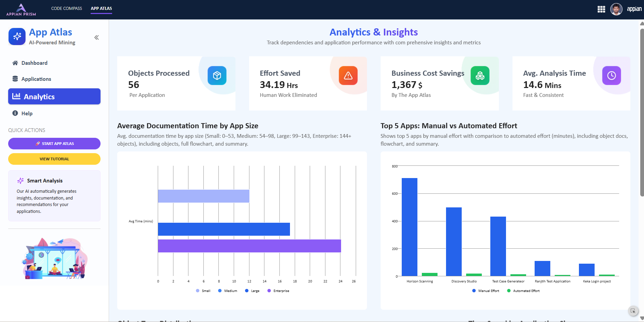Screen dimensions: 644x322
Task: Switch to the Code Compass tab
Action: tap(66, 9)
